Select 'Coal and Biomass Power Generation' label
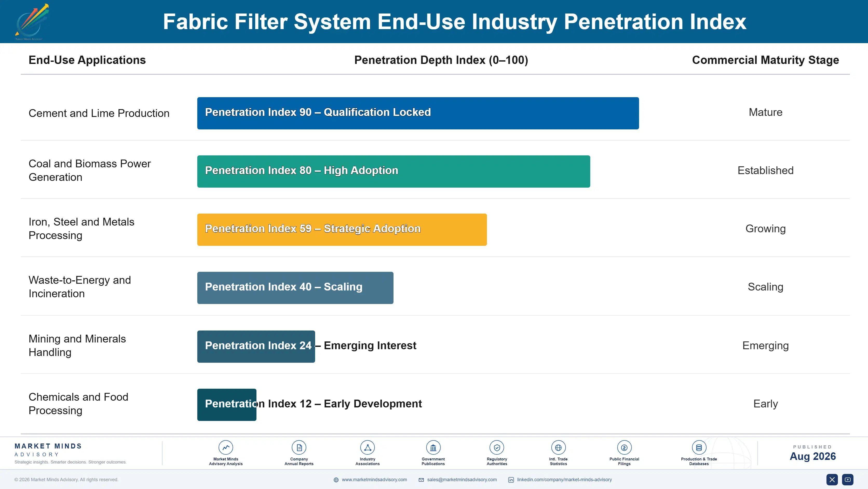The width and height of the screenshot is (868, 489). [x=90, y=170]
